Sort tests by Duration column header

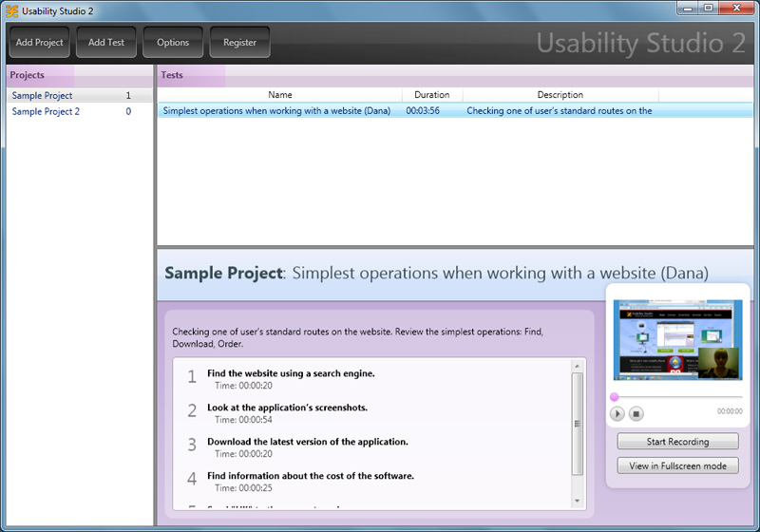(432, 95)
